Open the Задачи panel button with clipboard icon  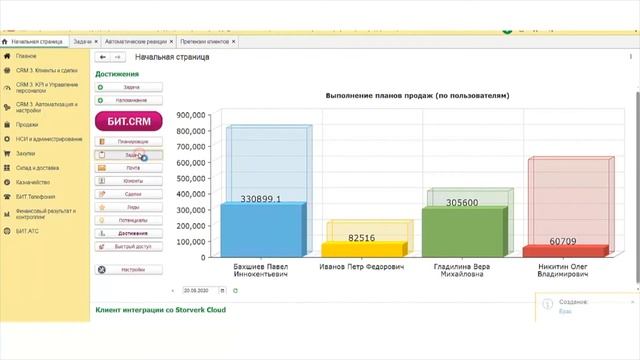129,155
